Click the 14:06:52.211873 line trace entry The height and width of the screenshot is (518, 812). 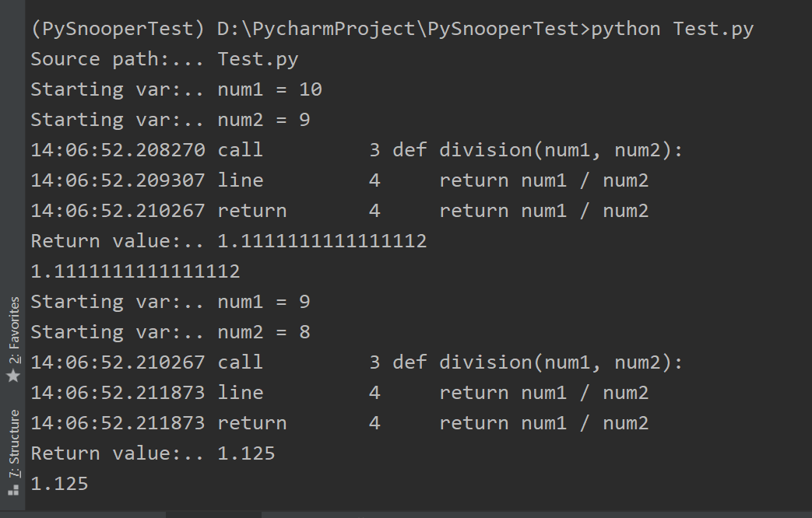(339, 393)
